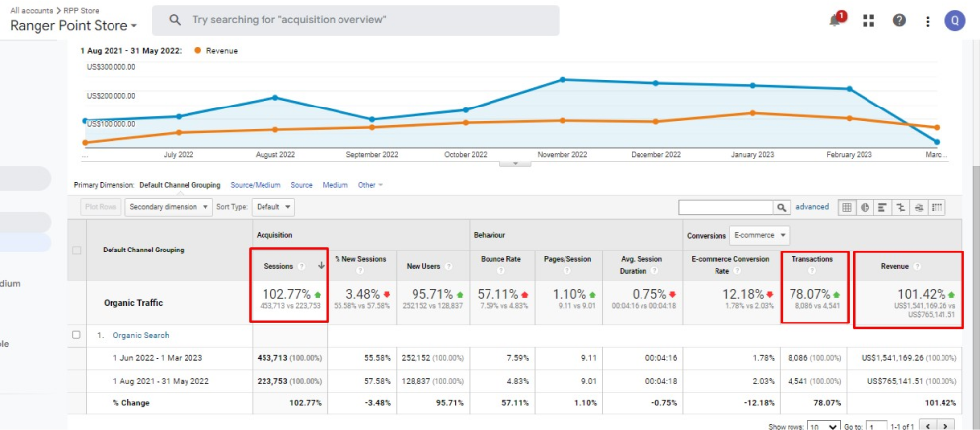Open the Organic Search link
980x430 pixels.
click(x=140, y=335)
